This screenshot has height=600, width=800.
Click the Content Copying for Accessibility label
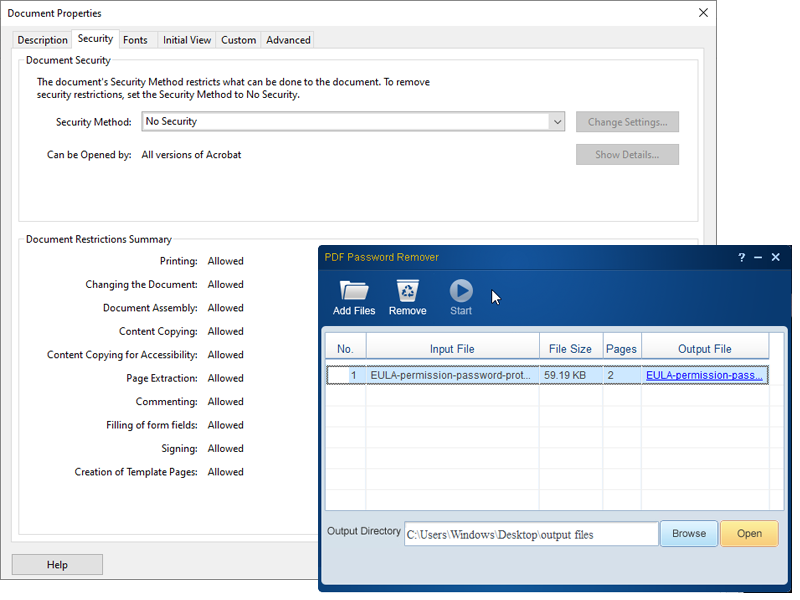click(122, 355)
